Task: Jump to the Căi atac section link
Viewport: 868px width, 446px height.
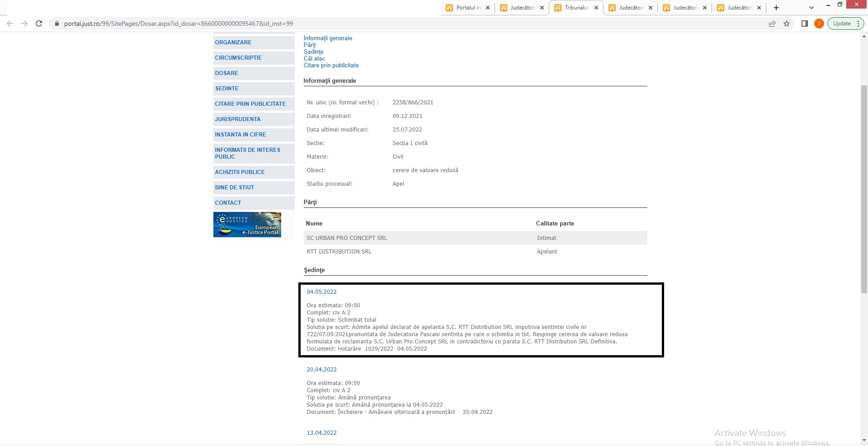Action: [314, 59]
